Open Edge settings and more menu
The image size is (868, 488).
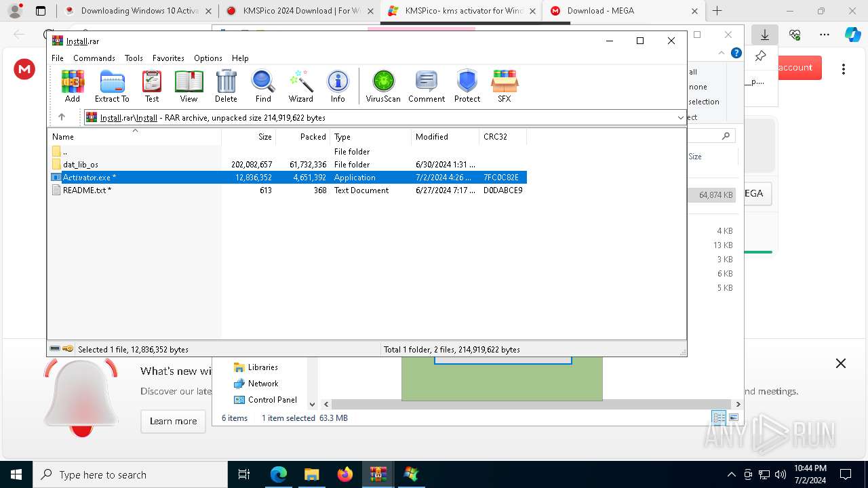click(x=825, y=35)
